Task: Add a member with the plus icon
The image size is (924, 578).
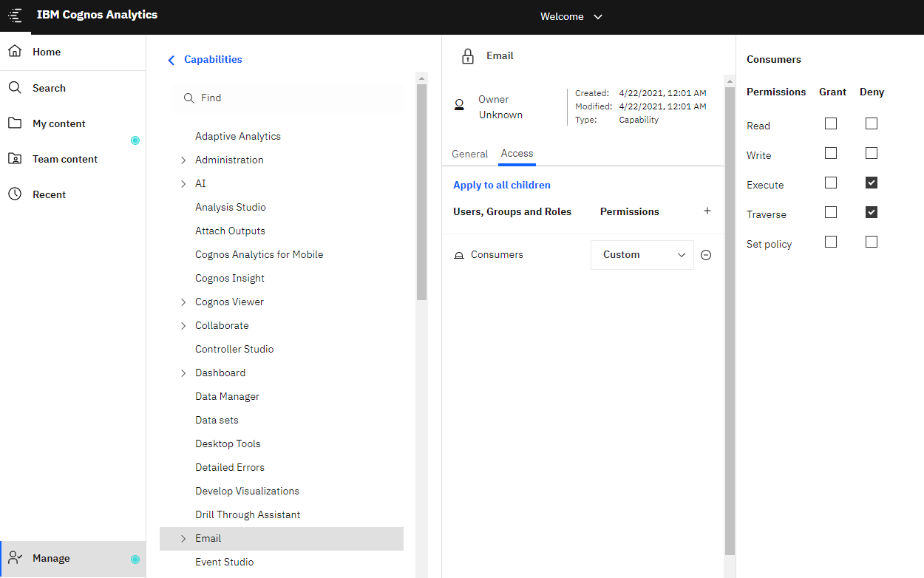Action: click(x=707, y=211)
